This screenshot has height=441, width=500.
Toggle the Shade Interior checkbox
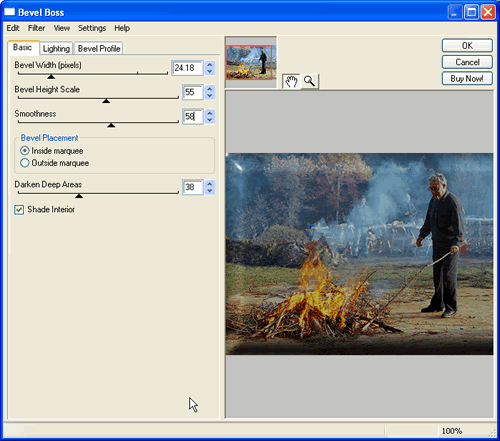[x=19, y=210]
